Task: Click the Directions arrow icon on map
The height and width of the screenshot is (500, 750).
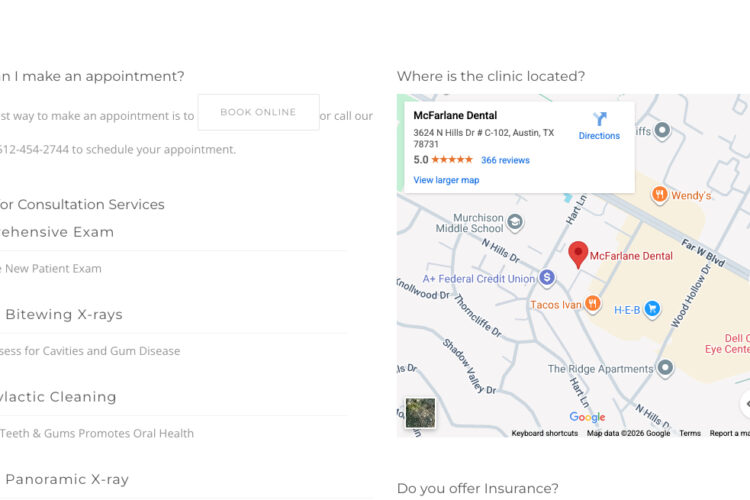Action: [x=599, y=120]
